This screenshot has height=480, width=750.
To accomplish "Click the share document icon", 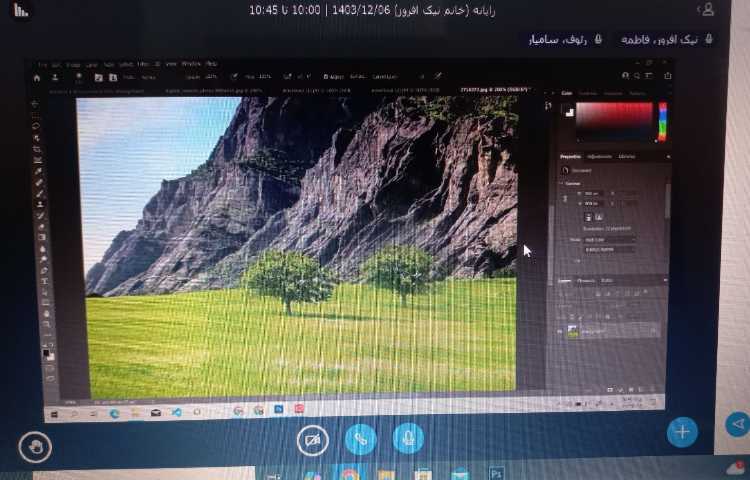I will pos(668,76).
